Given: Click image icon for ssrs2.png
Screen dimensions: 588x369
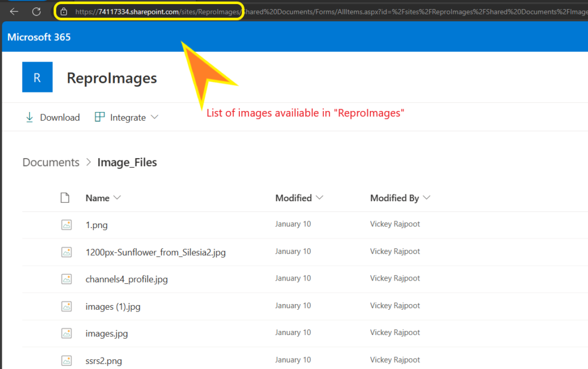Looking at the screenshot, I should coord(67,361).
